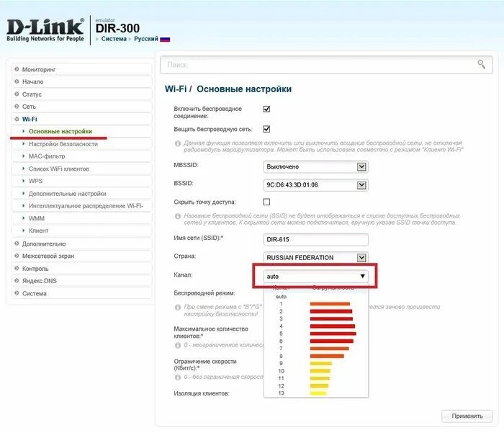
Task: Expand the Сеть menu section
Action: [x=81, y=107]
